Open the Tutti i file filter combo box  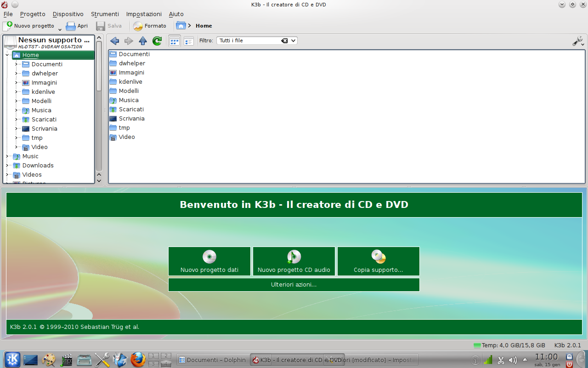click(257, 40)
